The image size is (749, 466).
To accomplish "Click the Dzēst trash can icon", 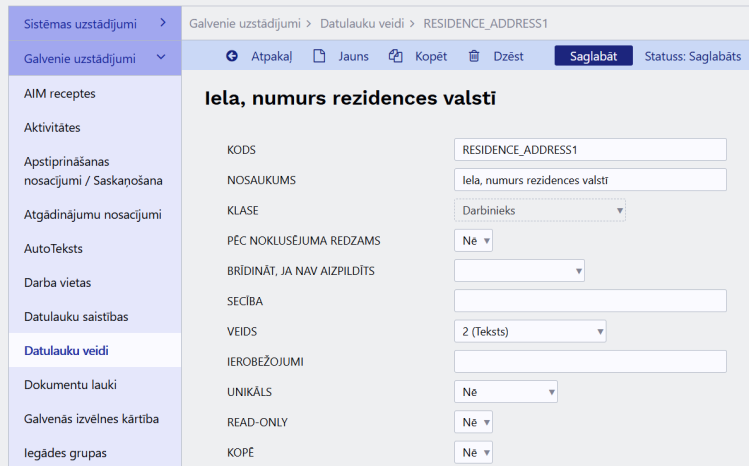I will 474,56.
